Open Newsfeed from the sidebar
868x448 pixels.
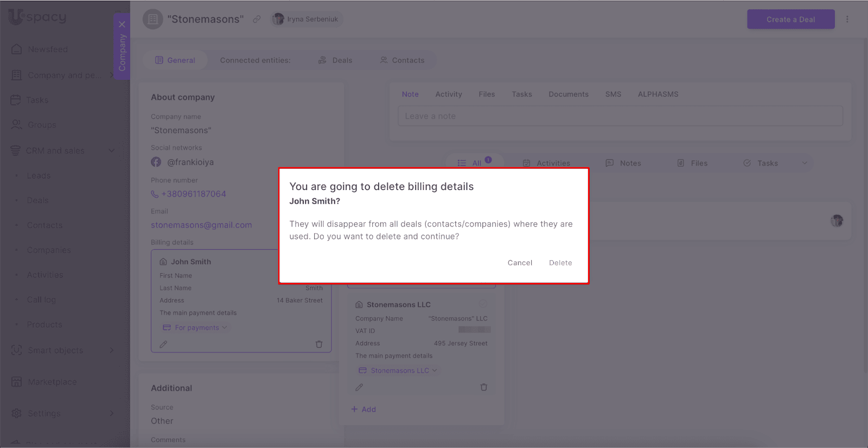(x=48, y=49)
